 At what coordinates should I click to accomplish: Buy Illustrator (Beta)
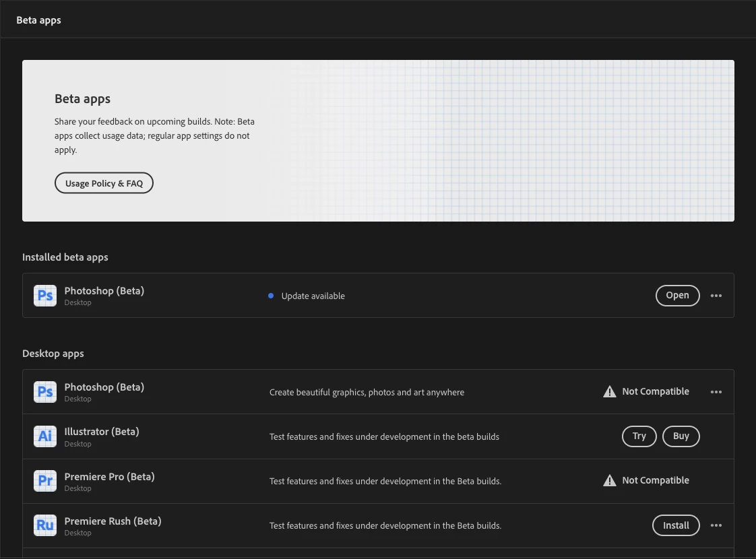click(x=681, y=436)
